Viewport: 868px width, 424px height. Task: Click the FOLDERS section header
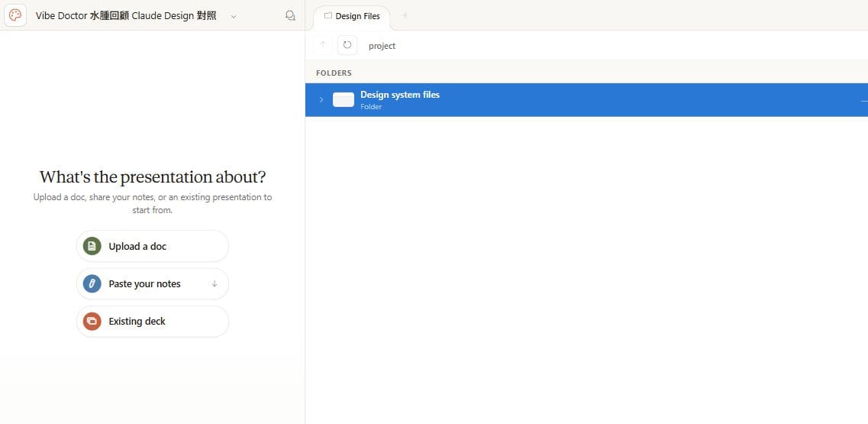[x=334, y=73]
